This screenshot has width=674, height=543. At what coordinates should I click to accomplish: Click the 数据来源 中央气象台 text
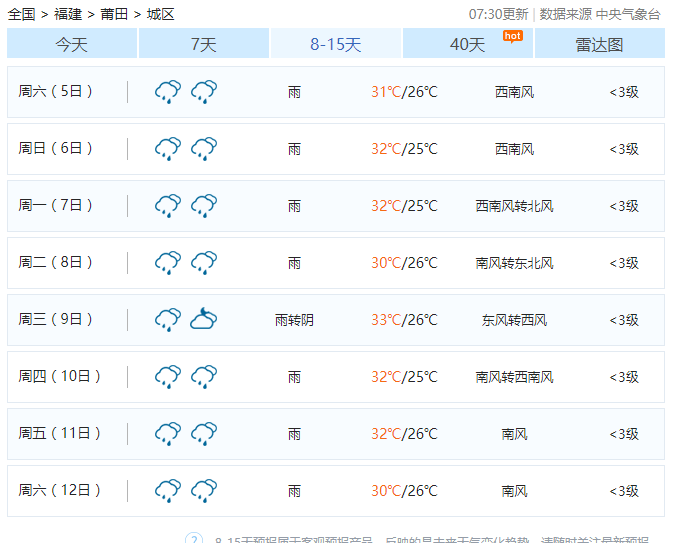[600, 14]
